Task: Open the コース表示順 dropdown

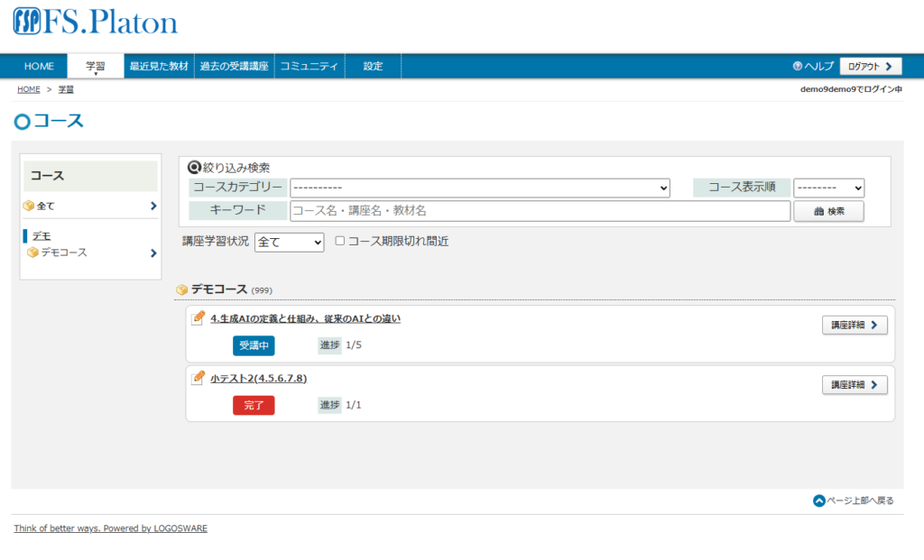Action: (828, 188)
